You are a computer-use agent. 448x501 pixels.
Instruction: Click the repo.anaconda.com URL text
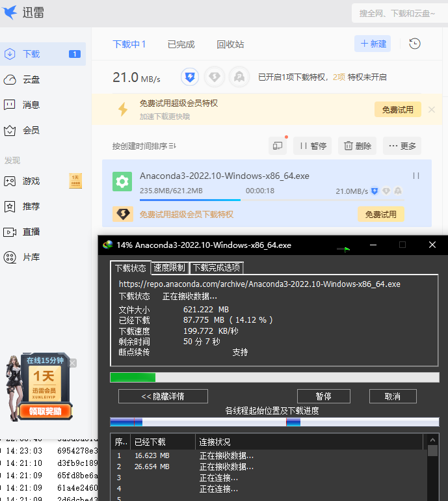[259, 284]
